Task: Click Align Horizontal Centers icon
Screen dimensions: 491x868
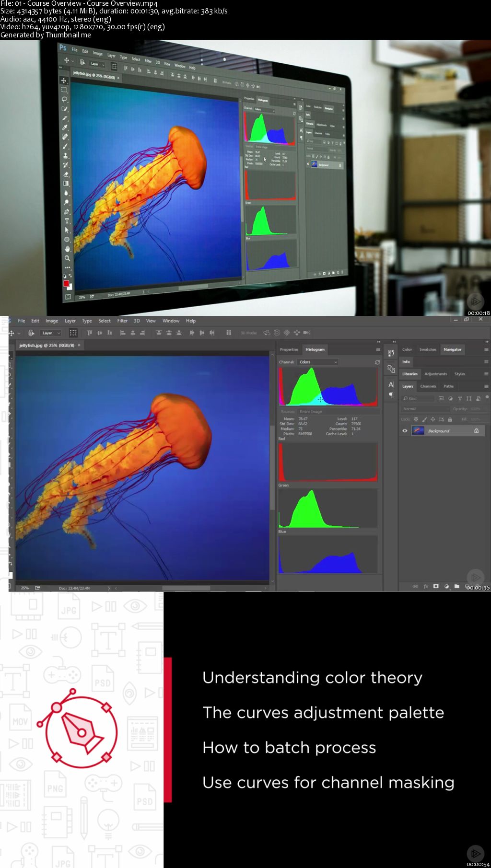Action: (133, 333)
